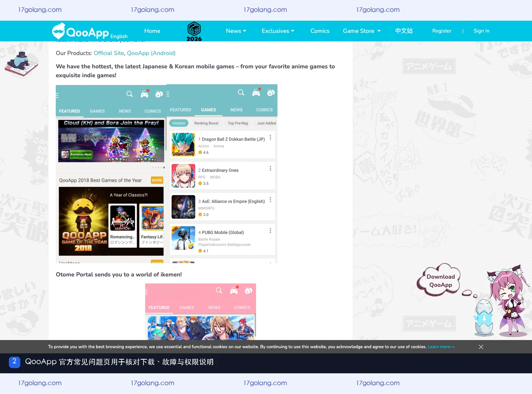
Task: Click Cloud and Sora Join the Fray banner
Action: click(111, 141)
